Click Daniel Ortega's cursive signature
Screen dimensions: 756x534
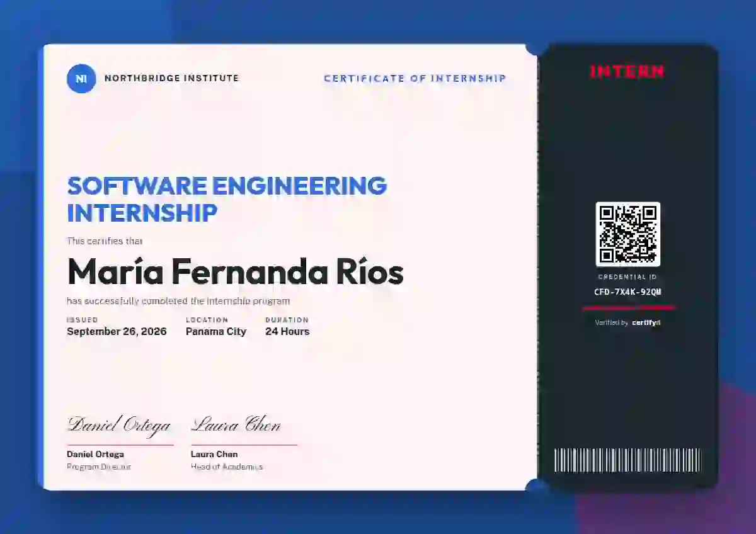(119, 425)
